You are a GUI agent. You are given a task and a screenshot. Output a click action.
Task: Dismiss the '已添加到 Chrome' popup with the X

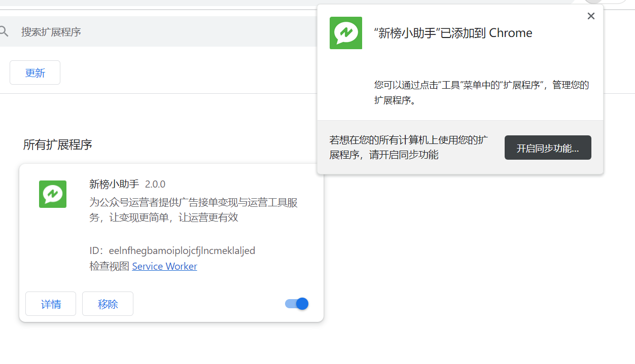(590, 16)
